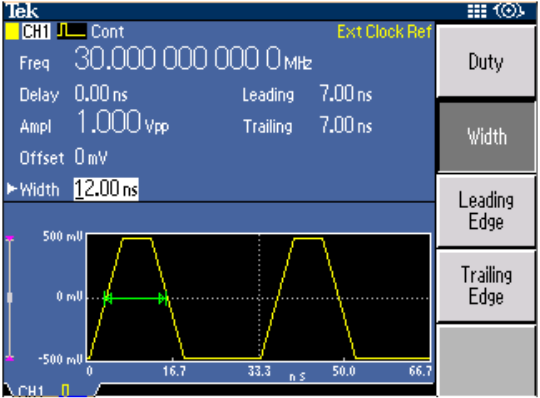Click the ns unit label under graph
The width and height of the screenshot is (540, 398).
pos(297,377)
